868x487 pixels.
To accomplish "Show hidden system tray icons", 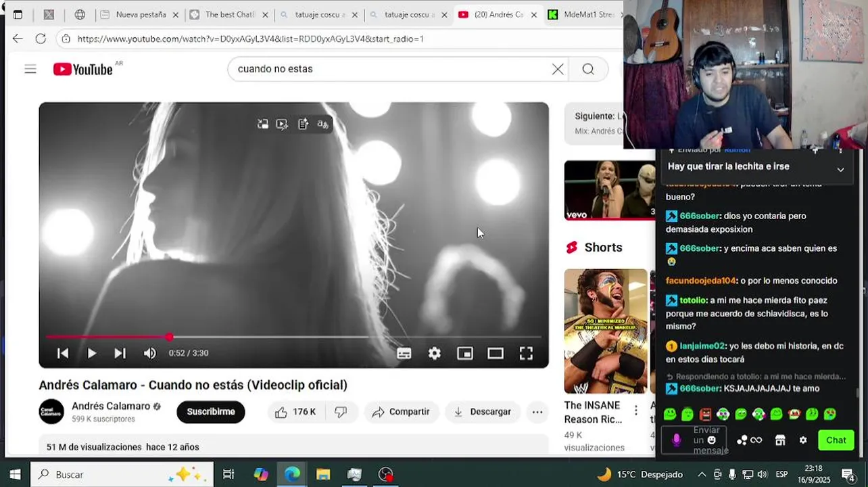I will (x=702, y=474).
